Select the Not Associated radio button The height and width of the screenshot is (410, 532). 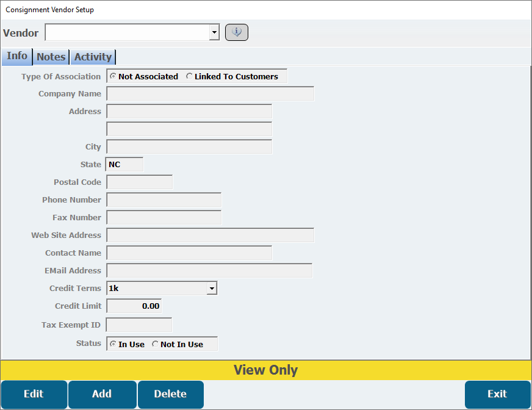tap(113, 76)
